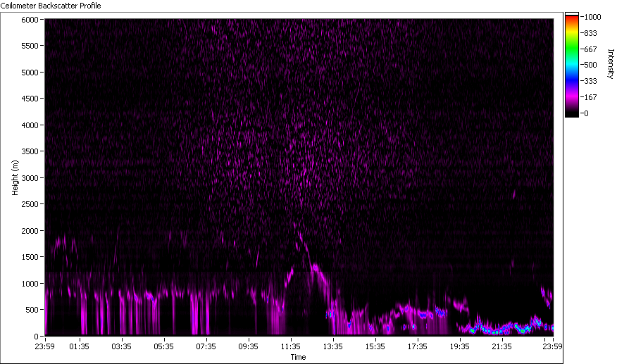Screen dimensions: 617x364
Task: Click the vertical 'Intensity' legend title
Action: click(611, 64)
